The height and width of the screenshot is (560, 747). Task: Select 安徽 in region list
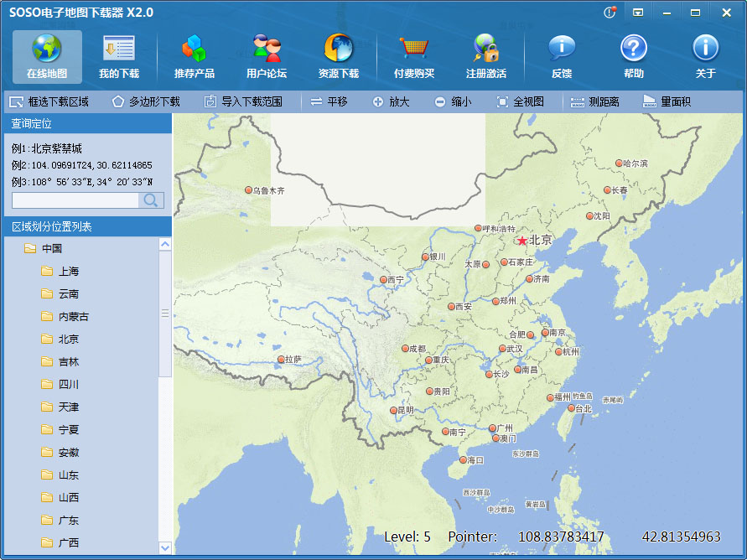[x=60, y=453]
